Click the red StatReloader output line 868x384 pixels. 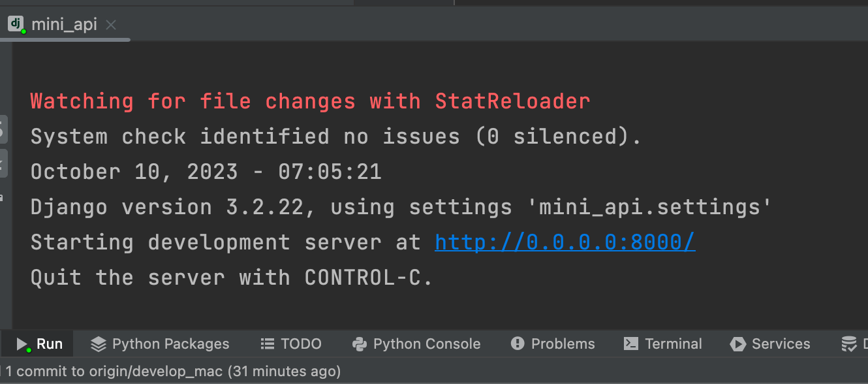310,101
